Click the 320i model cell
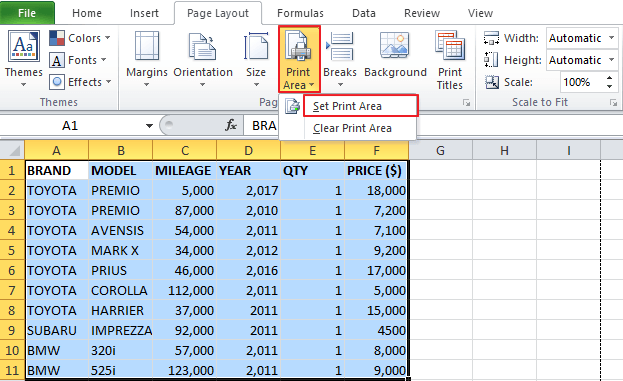Image resolution: width=623 pixels, height=381 pixels. click(x=121, y=350)
